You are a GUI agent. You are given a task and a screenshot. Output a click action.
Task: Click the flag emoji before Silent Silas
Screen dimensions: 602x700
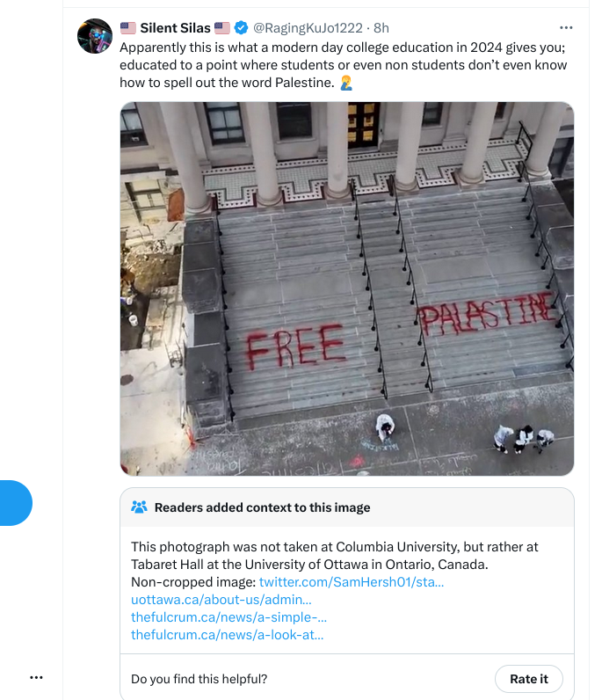128,28
